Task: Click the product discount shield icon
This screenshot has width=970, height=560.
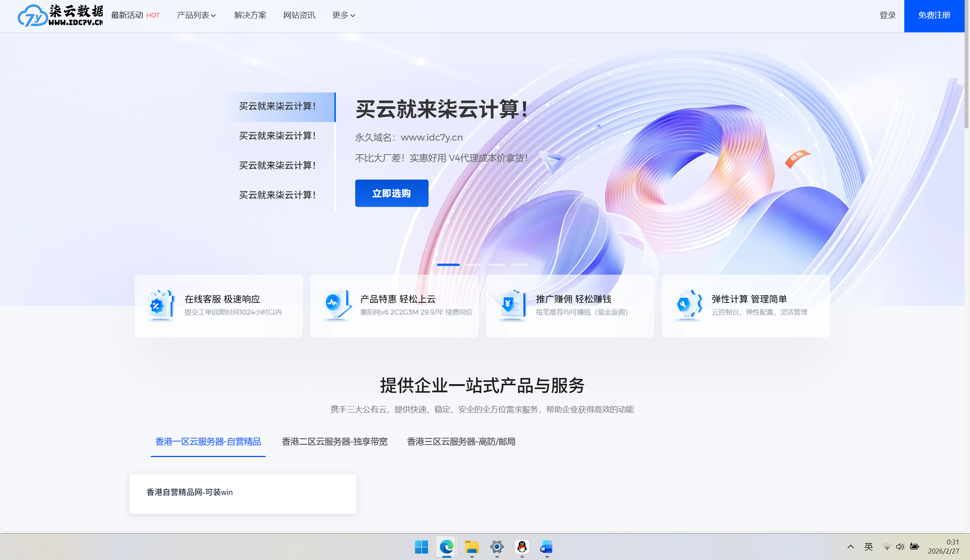Action: click(x=337, y=305)
